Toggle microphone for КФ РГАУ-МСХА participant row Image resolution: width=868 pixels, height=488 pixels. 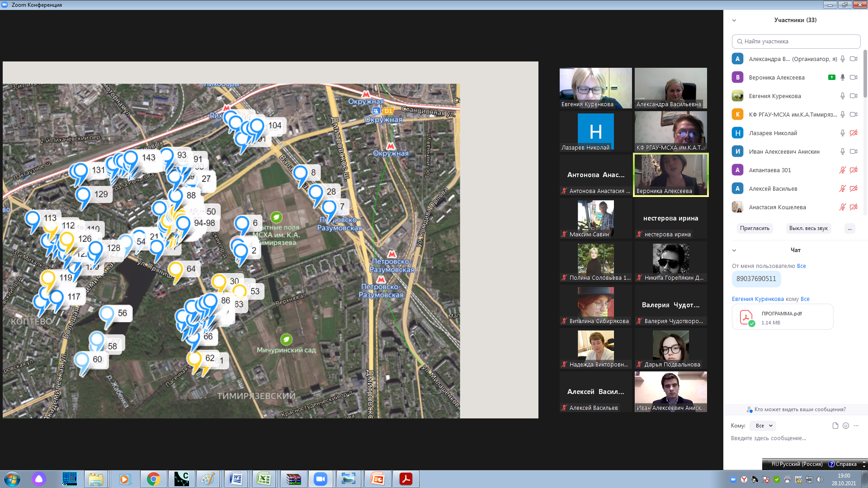tap(843, 114)
